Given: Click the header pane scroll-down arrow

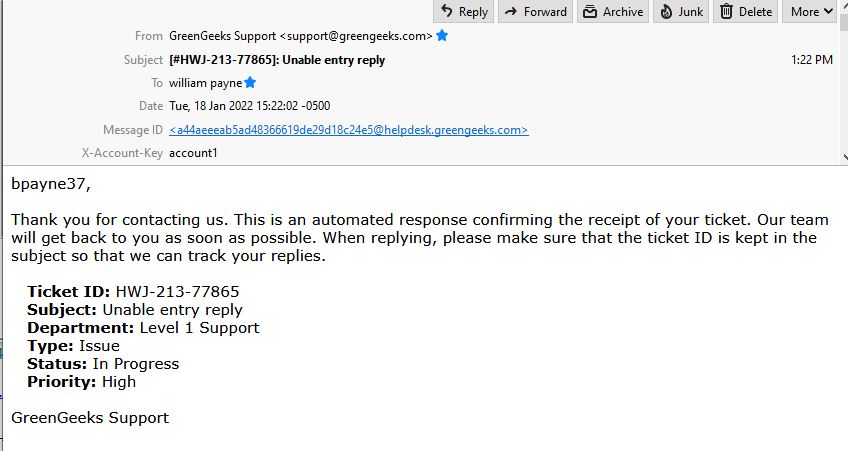Looking at the screenshot, I should (x=845, y=157).
